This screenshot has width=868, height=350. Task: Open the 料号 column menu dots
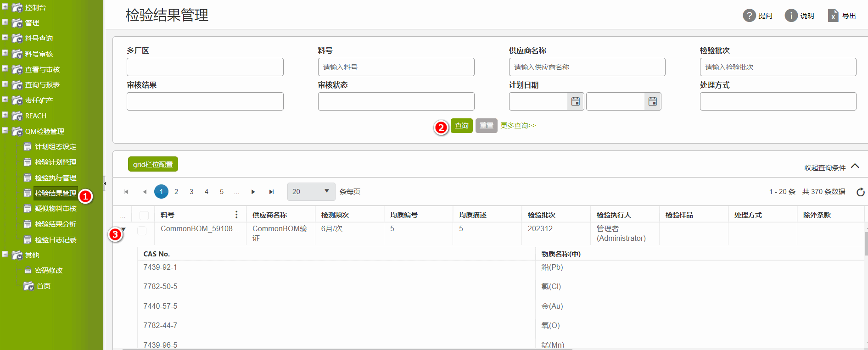click(236, 215)
